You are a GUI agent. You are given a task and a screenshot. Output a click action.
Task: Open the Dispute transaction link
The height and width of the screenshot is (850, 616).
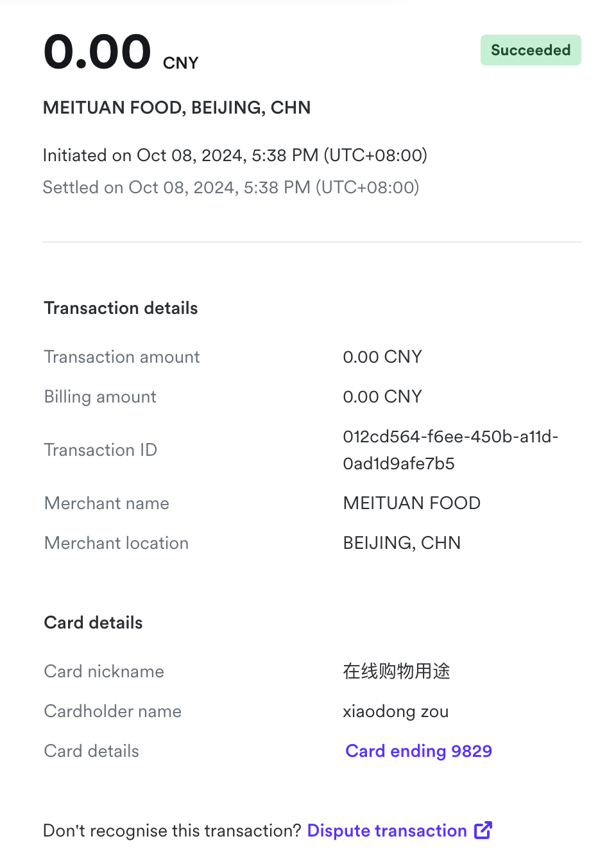click(x=387, y=831)
